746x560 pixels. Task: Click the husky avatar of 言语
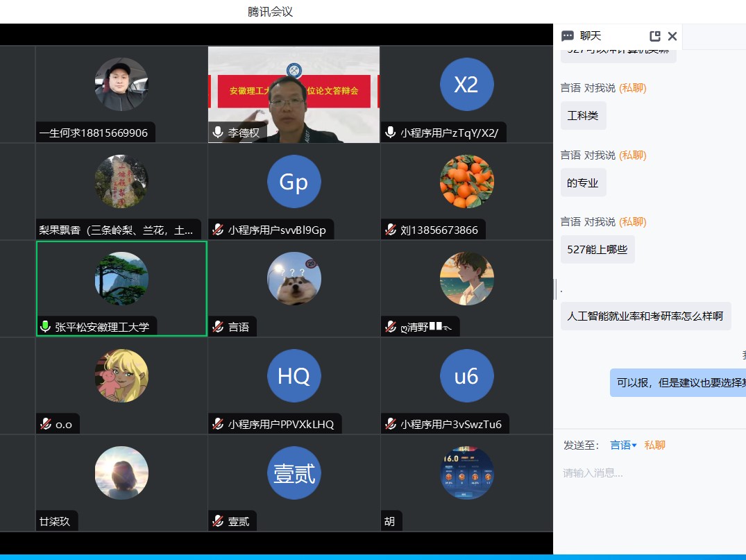(x=294, y=278)
